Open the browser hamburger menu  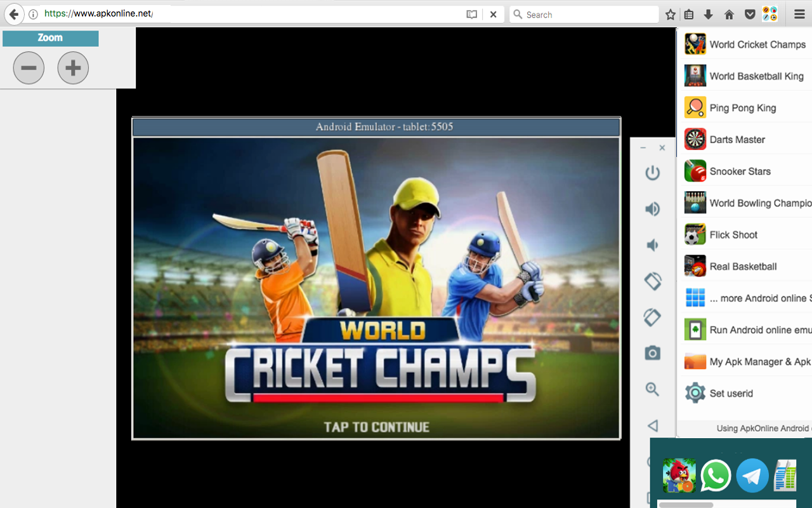coord(799,14)
